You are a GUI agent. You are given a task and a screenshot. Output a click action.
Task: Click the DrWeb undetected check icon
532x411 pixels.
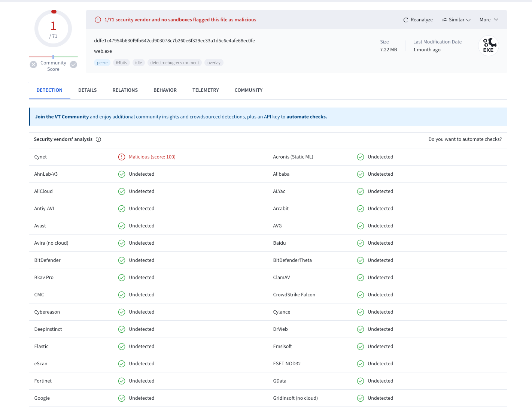tap(361, 329)
